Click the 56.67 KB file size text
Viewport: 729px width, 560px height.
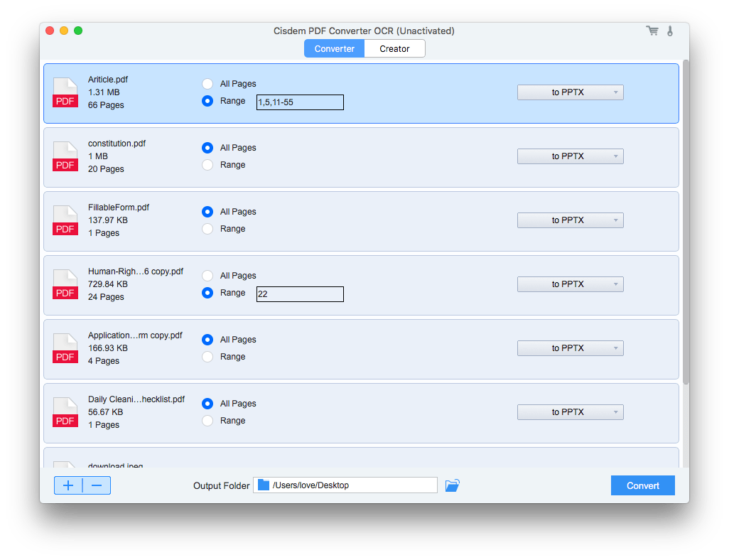coord(106,412)
